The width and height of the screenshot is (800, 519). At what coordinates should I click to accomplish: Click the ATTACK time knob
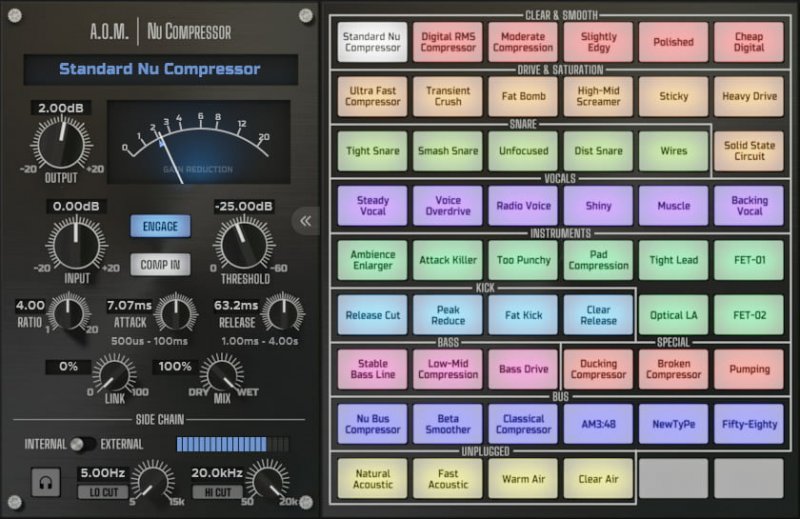tap(175, 313)
